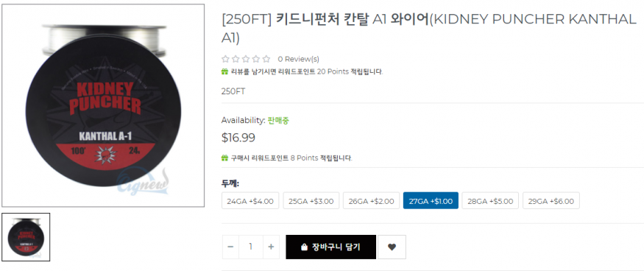
Task: Select the 26GA +$2.00 thickness option
Action: click(x=371, y=201)
